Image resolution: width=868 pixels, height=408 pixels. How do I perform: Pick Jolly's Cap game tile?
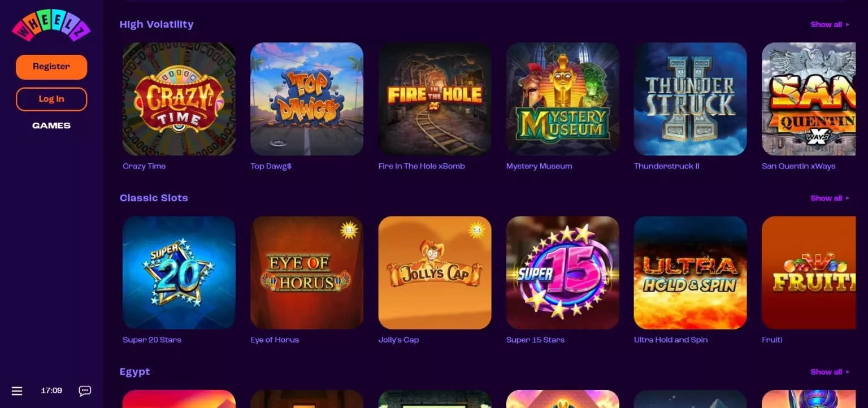pyautogui.click(x=435, y=272)
